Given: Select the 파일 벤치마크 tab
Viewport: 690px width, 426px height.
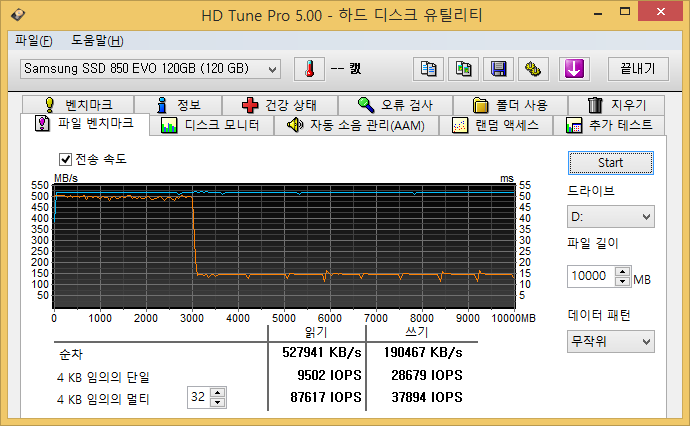Looking at the screenshot, I should (x=84, y=124).
